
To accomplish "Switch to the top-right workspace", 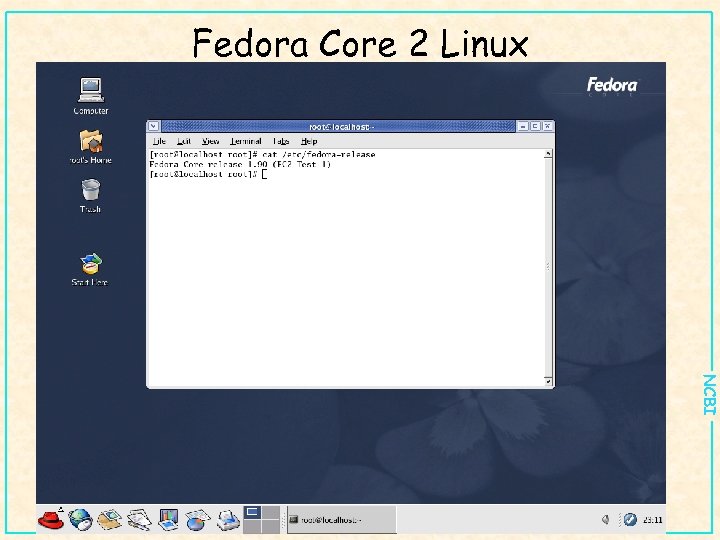I will [x=271, y=512].
